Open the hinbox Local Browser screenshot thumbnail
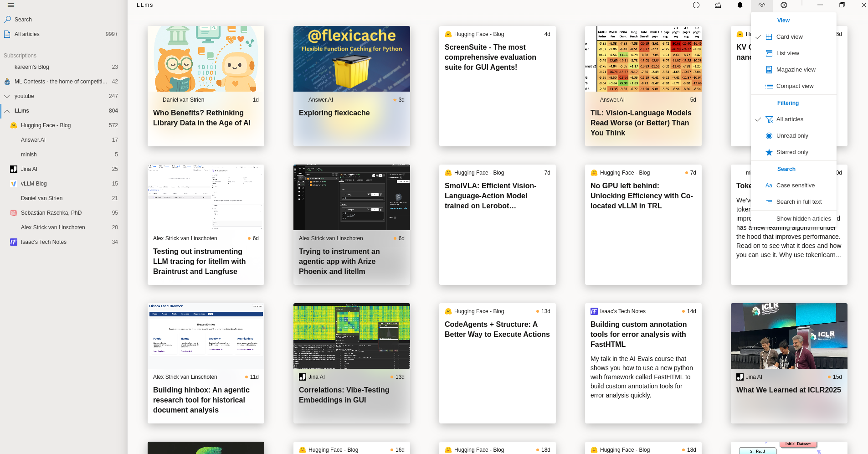This screenshot has width=868, height=454. (x=206, y=336)
